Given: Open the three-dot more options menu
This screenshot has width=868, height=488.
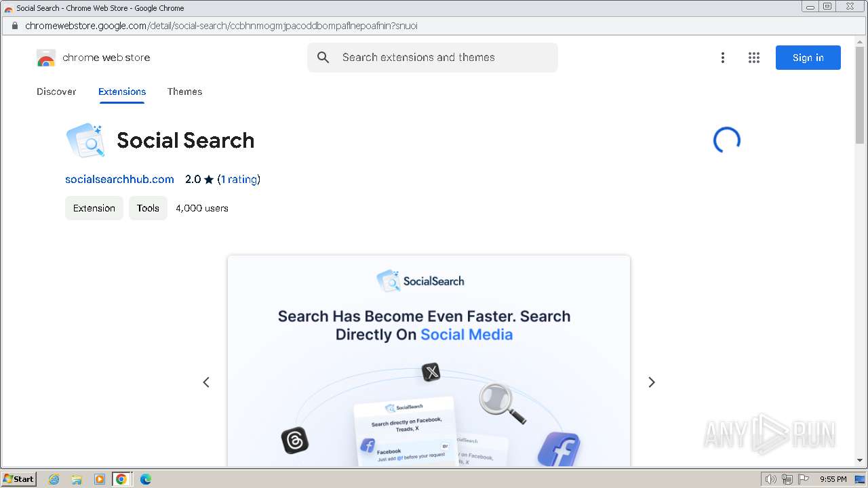Looking at the screenshot, I should click(723, 58).
